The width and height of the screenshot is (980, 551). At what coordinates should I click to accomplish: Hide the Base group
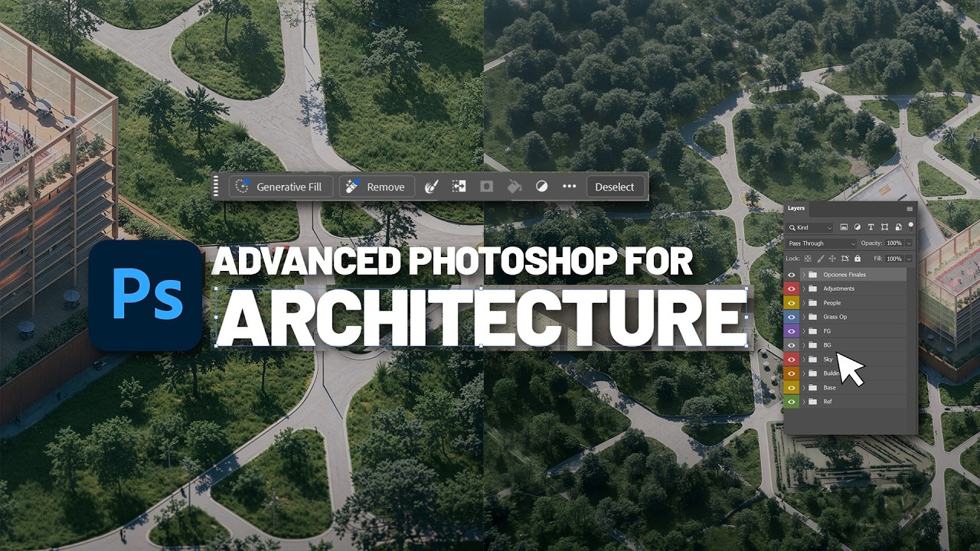tap(792, 387)
